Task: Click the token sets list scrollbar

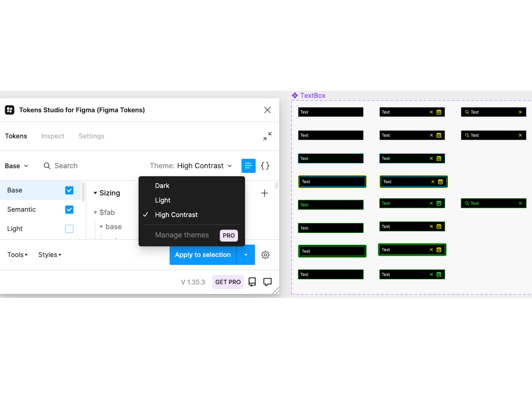Action: tap(83, 192)
